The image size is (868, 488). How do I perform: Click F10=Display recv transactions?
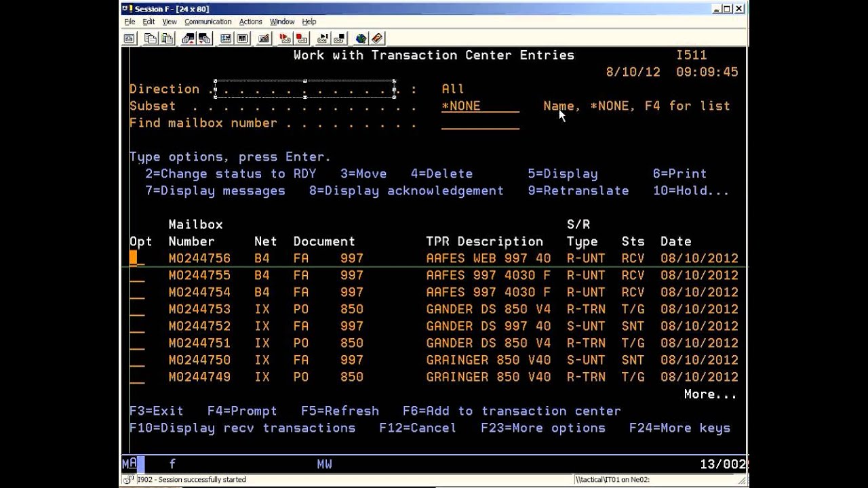click(x=242, y=428)
